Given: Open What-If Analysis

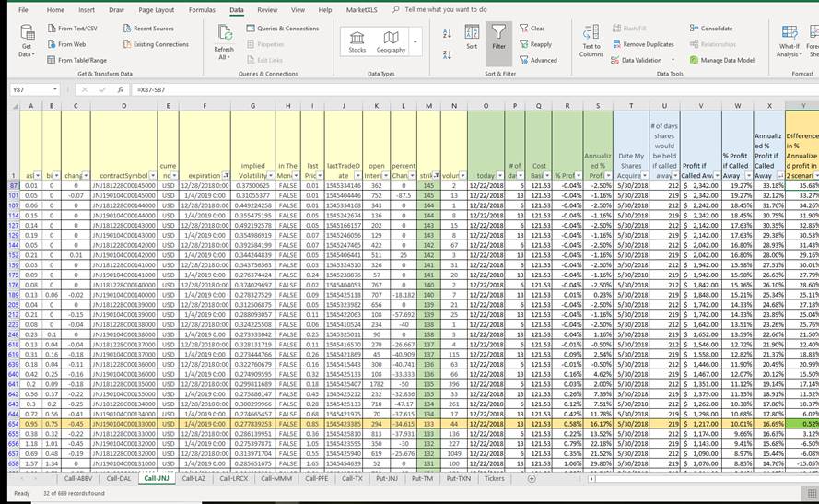Looking at the screenshot, I should [x=789, y=41].
